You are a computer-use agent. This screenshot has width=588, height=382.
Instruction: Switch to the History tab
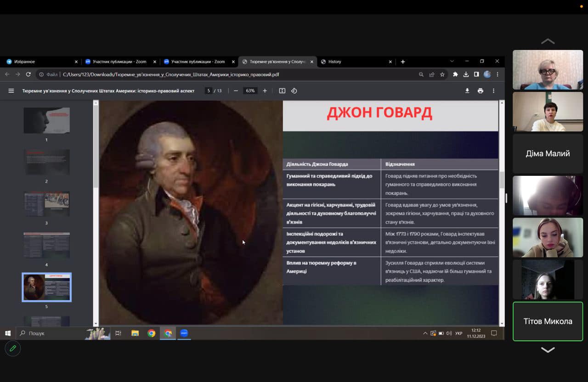coord(354,62)
